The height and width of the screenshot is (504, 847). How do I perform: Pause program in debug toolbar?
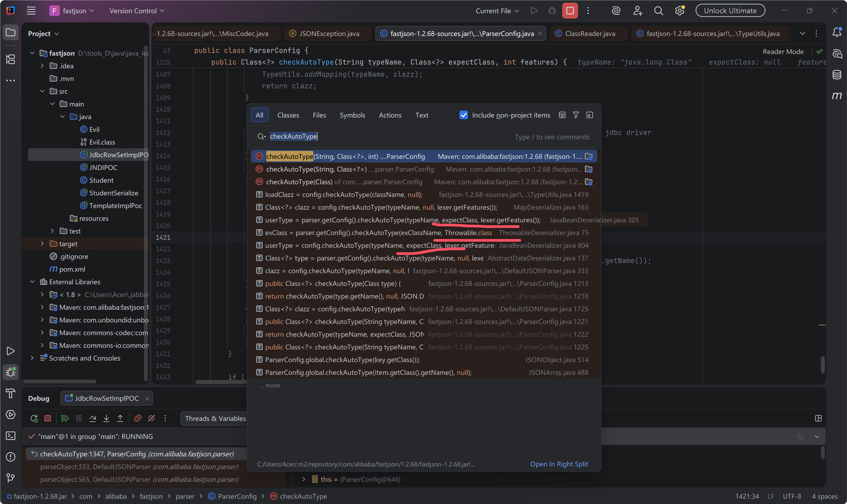coord(79,418)
